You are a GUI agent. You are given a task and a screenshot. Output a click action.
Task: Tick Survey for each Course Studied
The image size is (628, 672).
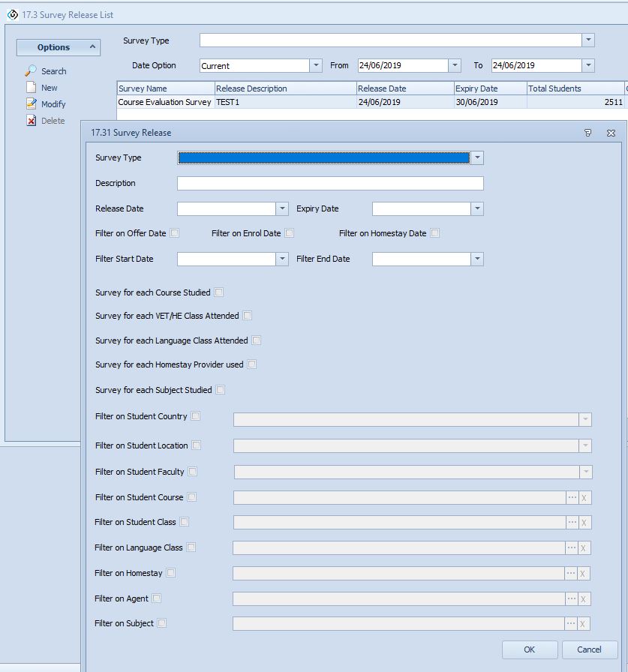pyautogui.click(x=219, y=292)
